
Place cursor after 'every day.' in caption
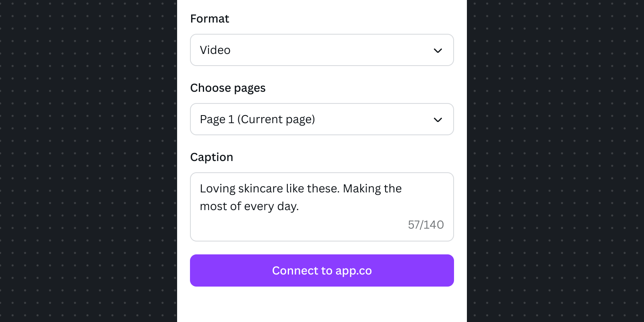[301, 206]
